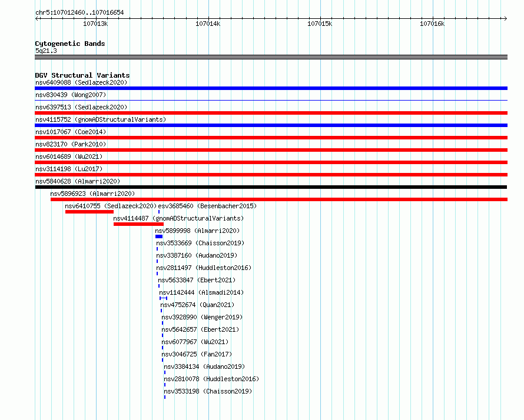Click nsv5899998 (Almarri2020) variant label
Screen dimensions: 524x420
[197, 231]
